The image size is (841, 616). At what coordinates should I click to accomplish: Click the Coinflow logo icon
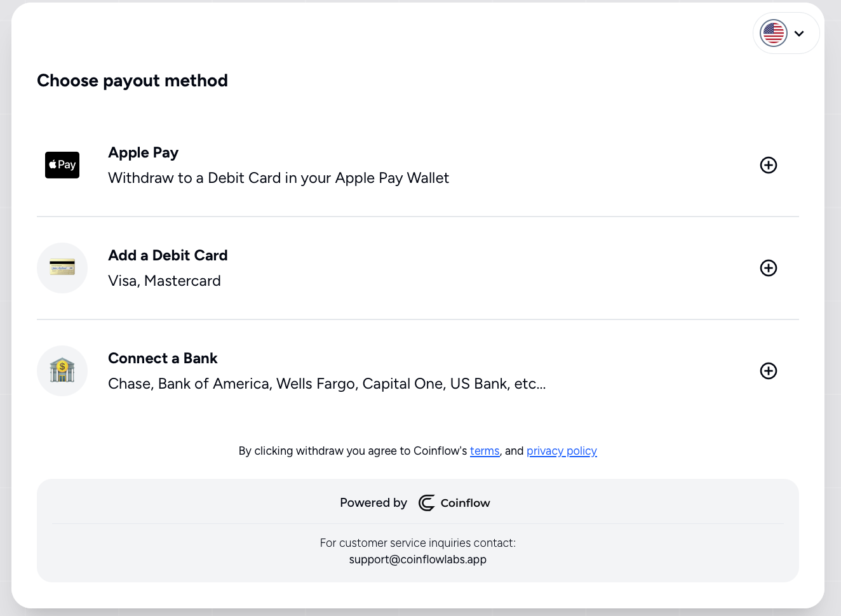(x=427, y=503)
